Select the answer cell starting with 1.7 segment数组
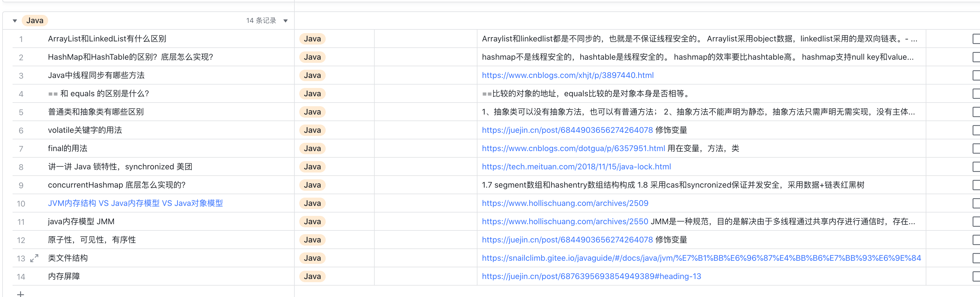Screen dimensions: 980x297 (702, 185)
